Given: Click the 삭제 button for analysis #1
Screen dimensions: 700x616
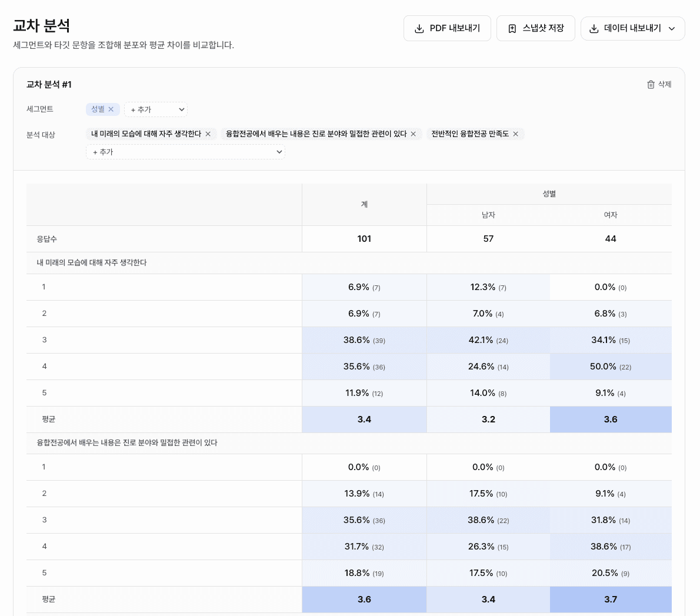Looking at the screenshot, I should [x=659, y=84].
